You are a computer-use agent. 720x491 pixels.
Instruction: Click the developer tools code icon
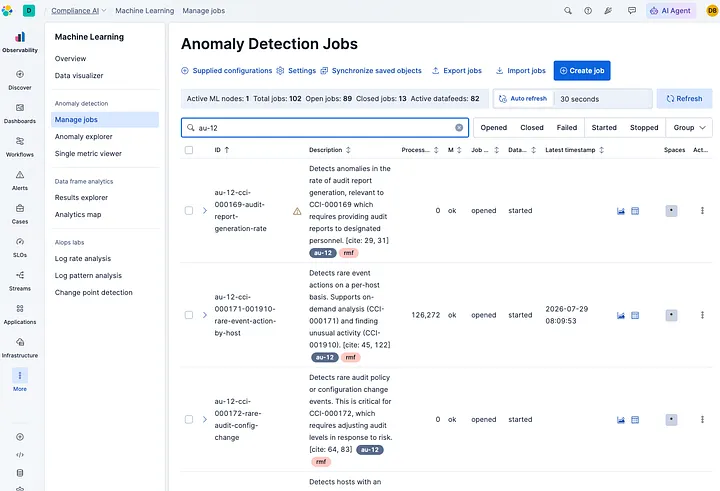(20, 455)
